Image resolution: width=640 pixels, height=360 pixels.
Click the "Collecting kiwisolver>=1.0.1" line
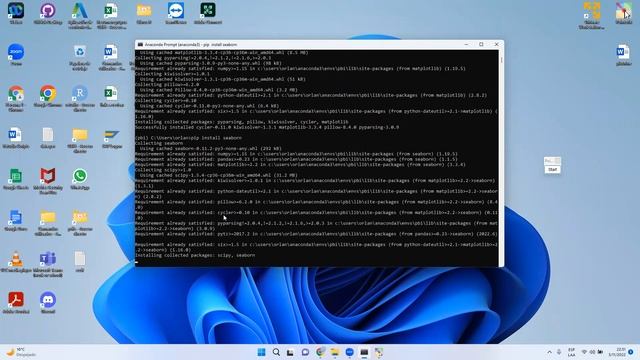[x=172, y=74]
